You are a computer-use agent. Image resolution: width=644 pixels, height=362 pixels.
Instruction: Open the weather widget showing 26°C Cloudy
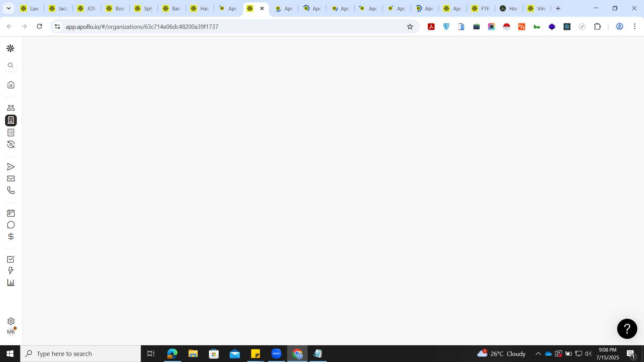pos(501,354)
